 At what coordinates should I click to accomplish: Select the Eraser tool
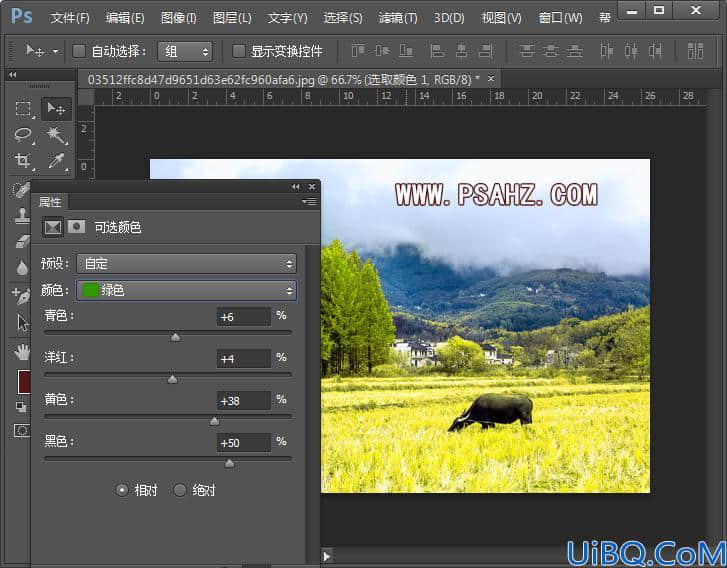22,242
